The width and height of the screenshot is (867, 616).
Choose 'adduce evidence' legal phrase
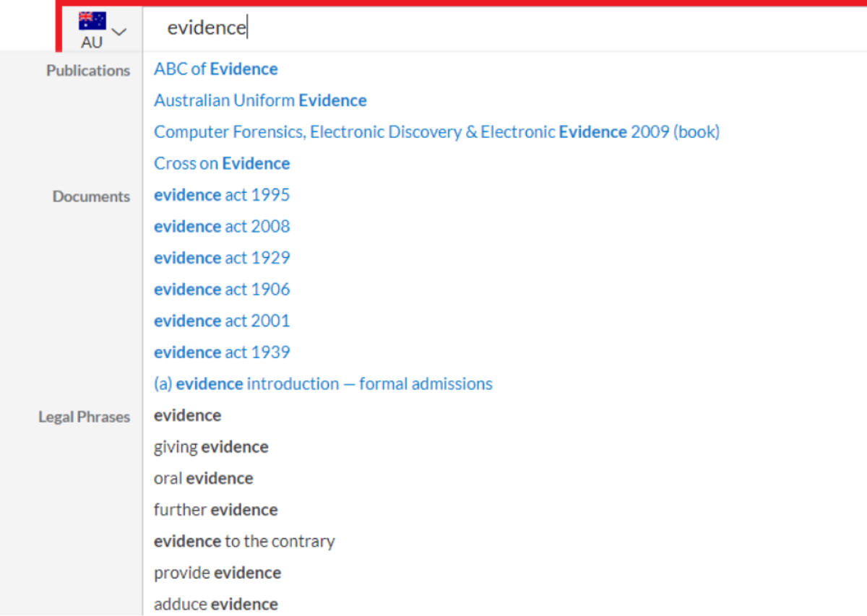pyautogui.click(x=215, y=604)
